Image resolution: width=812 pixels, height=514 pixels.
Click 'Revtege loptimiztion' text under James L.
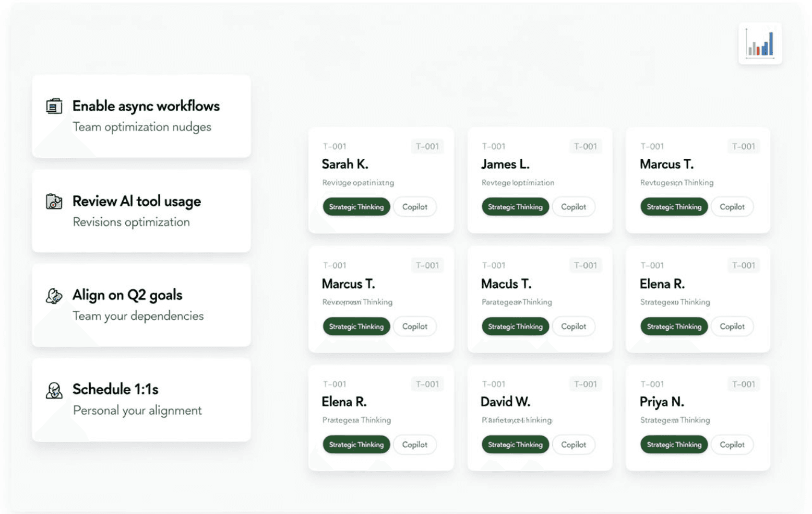click(518, 183)
